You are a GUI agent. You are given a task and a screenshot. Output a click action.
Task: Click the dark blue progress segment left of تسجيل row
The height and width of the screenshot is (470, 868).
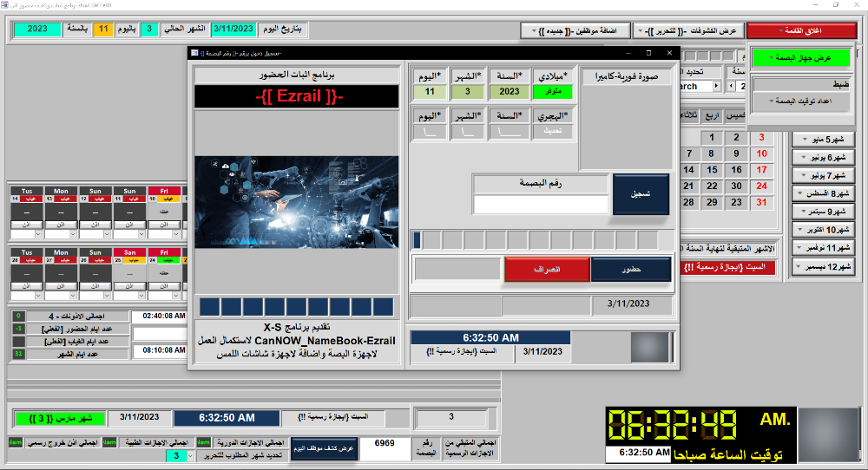pyautogui.click(x=417, y=240)
